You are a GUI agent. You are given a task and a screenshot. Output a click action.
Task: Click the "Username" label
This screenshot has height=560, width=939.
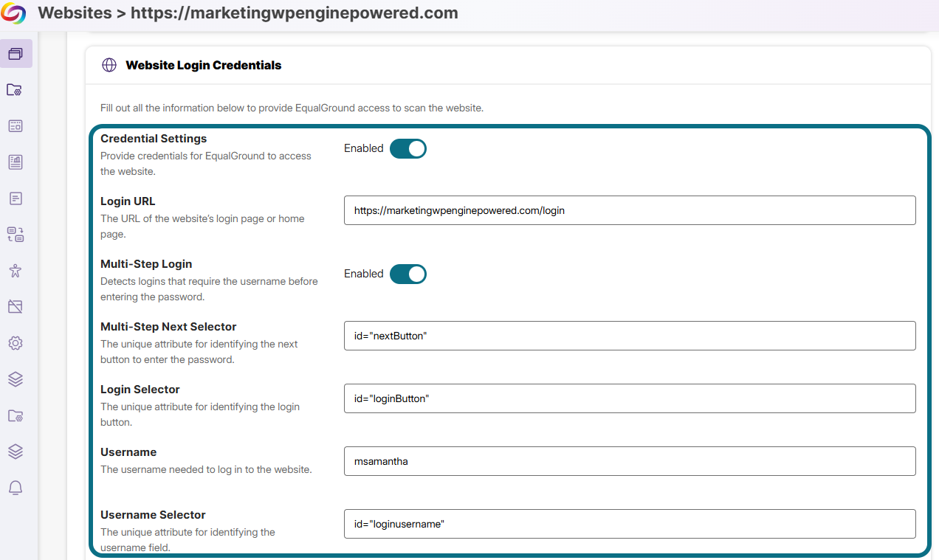click(128, 452)
